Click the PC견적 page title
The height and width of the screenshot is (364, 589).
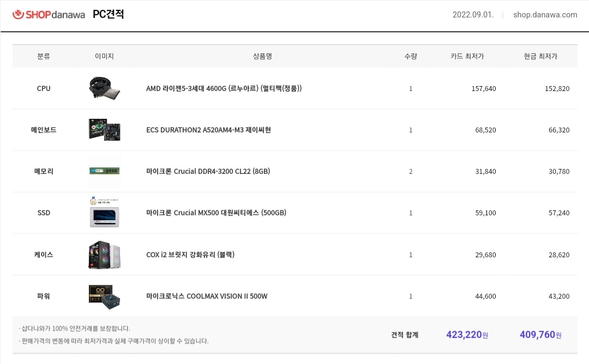click(x=108, y=14)
